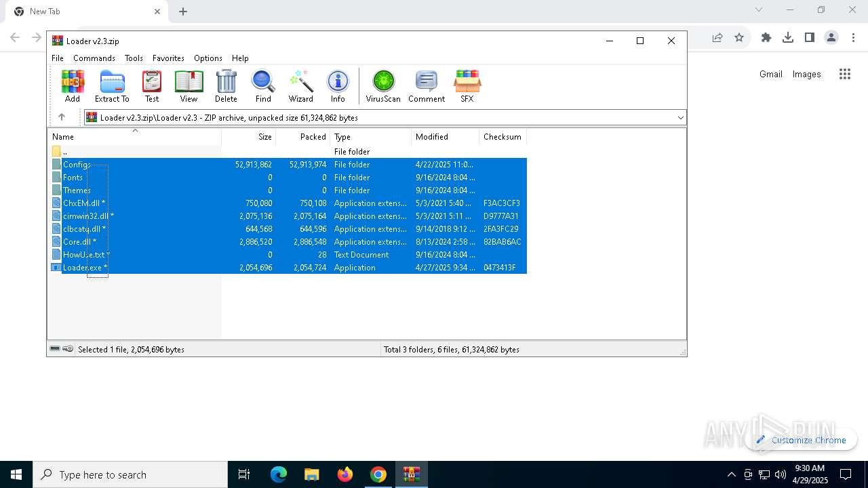Open Chrome extensions puzzle icon
This screenshot has height=488, width=868.
pos(766,38)
